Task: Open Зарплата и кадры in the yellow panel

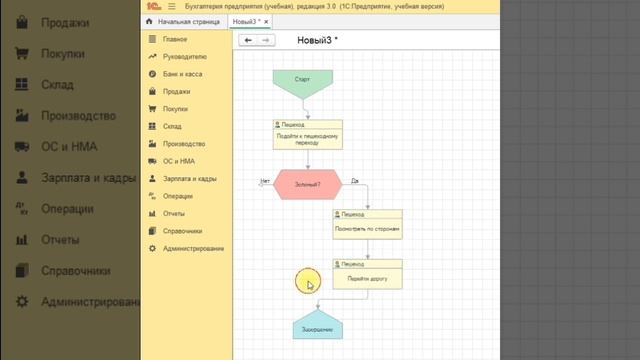Action: pyautogui.click(x=190, y=179)
